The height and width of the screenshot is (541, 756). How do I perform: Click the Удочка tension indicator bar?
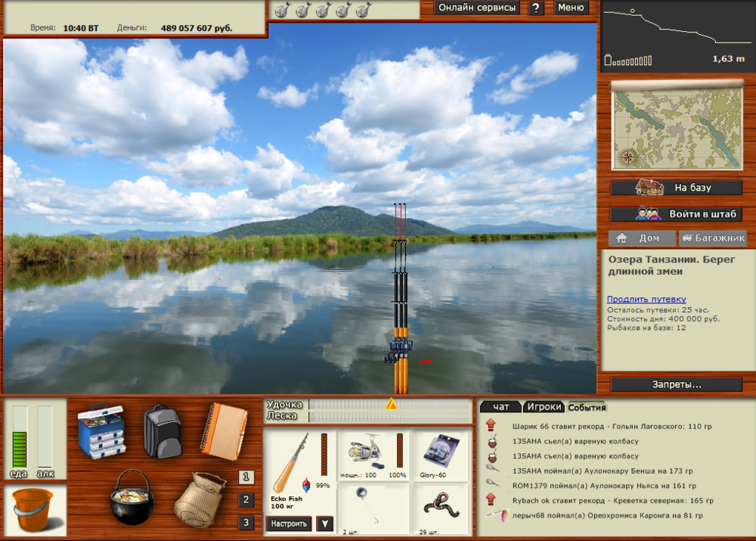(389, 405)
